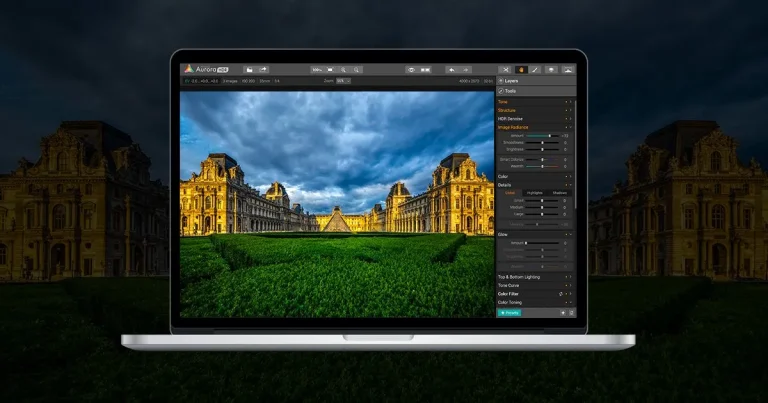
Task: Select the brush tool in toolbar
Action: click(536, 69)
